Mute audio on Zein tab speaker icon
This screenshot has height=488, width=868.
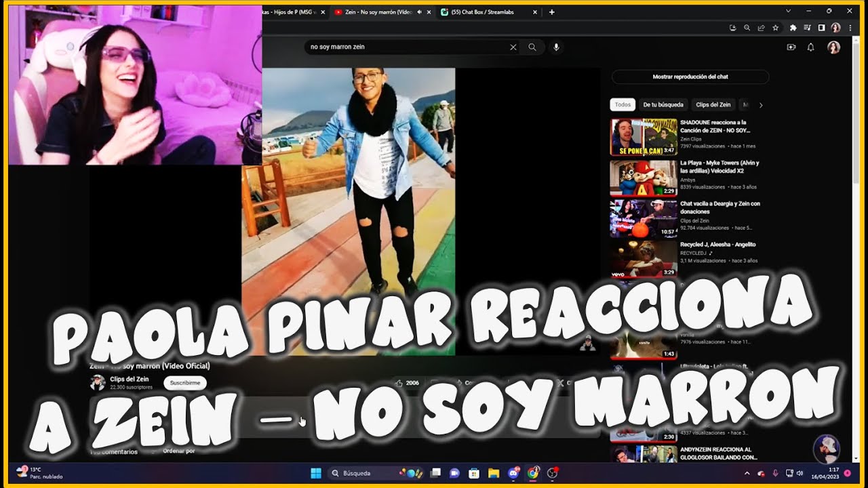point(419,12)
